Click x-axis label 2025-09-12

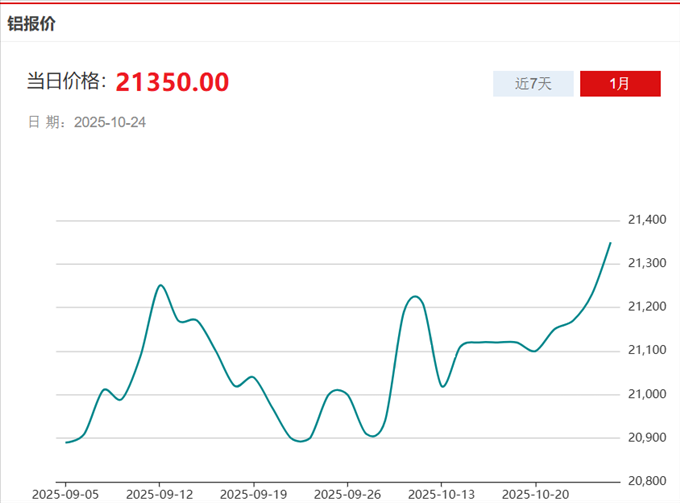click(x=160, y=494)
